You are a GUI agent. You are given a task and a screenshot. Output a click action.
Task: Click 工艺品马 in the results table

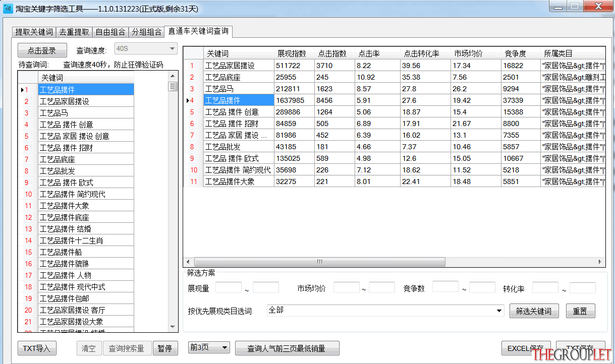239,89
